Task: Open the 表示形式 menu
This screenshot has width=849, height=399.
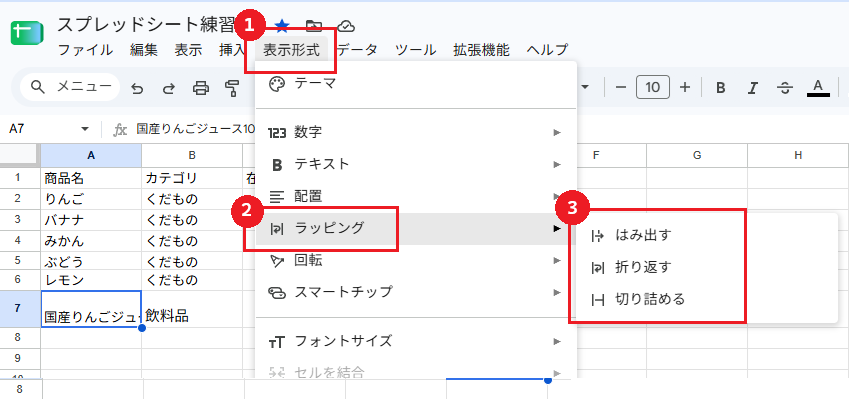Action: pyautogui.click(x=291, y=50)
